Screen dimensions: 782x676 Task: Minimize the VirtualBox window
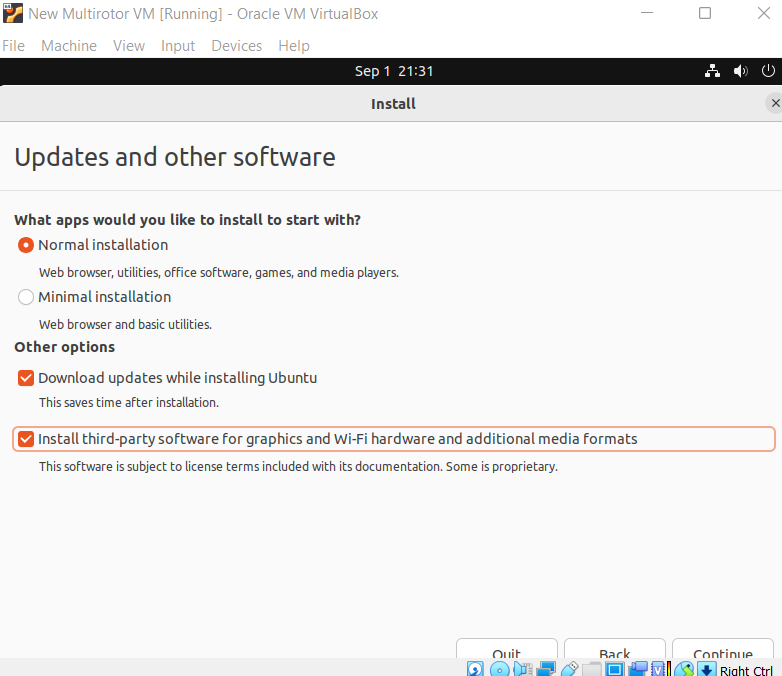point(647,13)
